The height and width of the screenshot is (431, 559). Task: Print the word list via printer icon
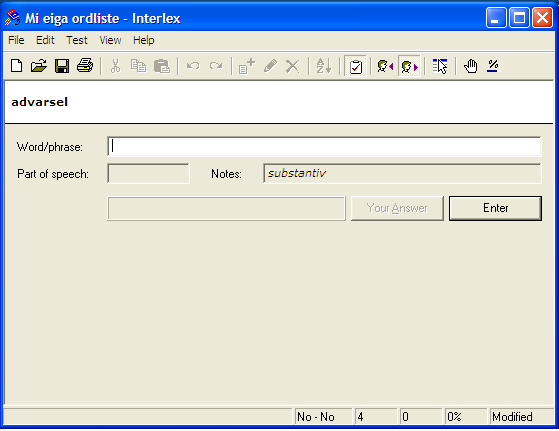[85, 66]
